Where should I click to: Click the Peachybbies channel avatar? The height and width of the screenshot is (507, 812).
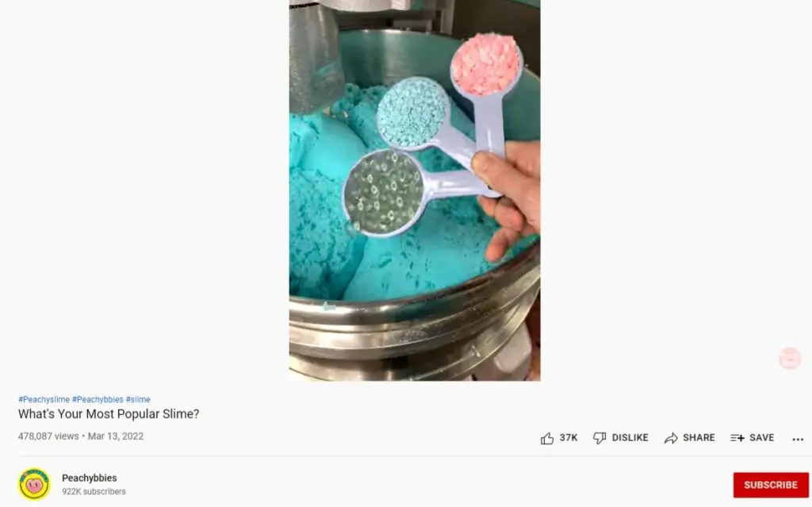pos(34,484)
